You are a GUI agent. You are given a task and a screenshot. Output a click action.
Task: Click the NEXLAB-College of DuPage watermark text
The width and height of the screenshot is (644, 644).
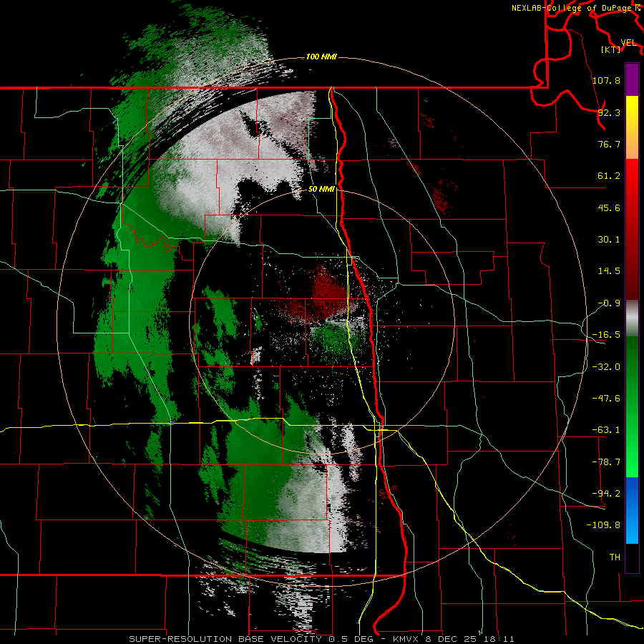pos(571,8)
